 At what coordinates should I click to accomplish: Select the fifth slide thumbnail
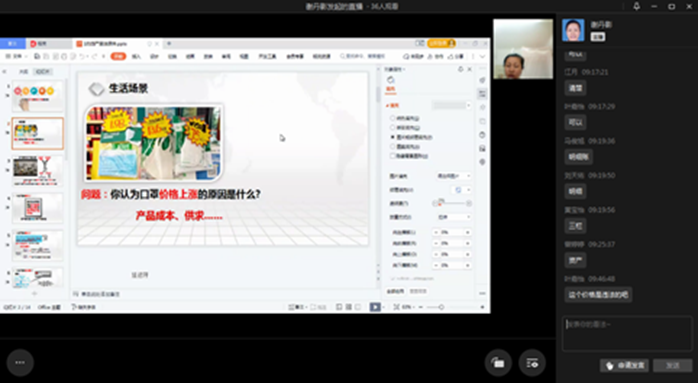point(37,245)
